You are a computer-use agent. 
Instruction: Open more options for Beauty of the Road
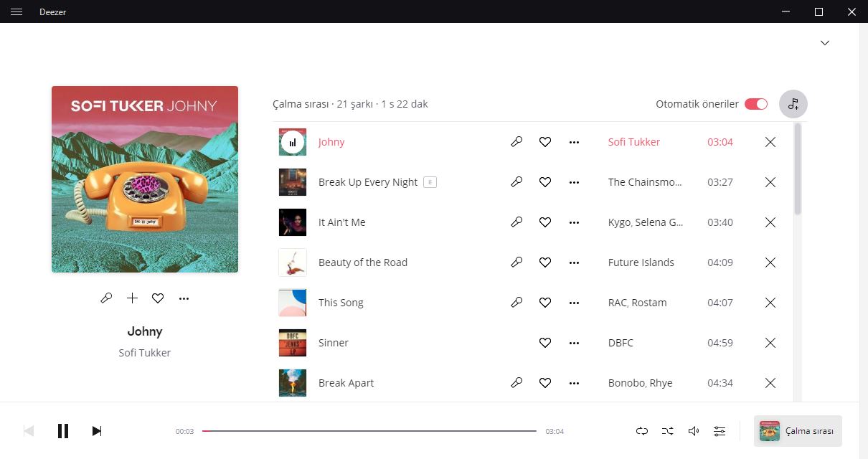574,262
